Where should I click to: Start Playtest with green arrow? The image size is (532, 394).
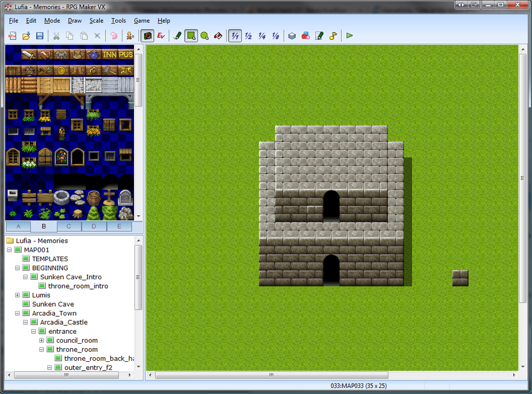pos(350,36)
